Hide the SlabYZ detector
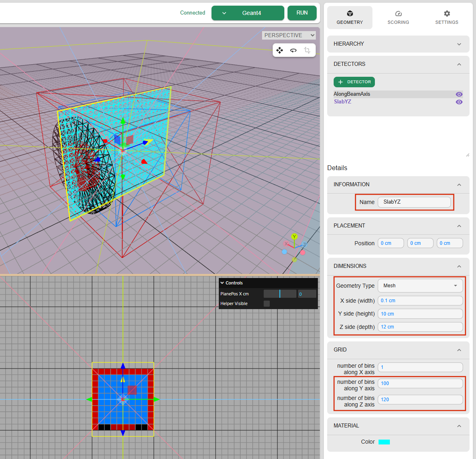The width and height of the screenshot is (476, 459). pyautogui.click(x=459, y=102)
